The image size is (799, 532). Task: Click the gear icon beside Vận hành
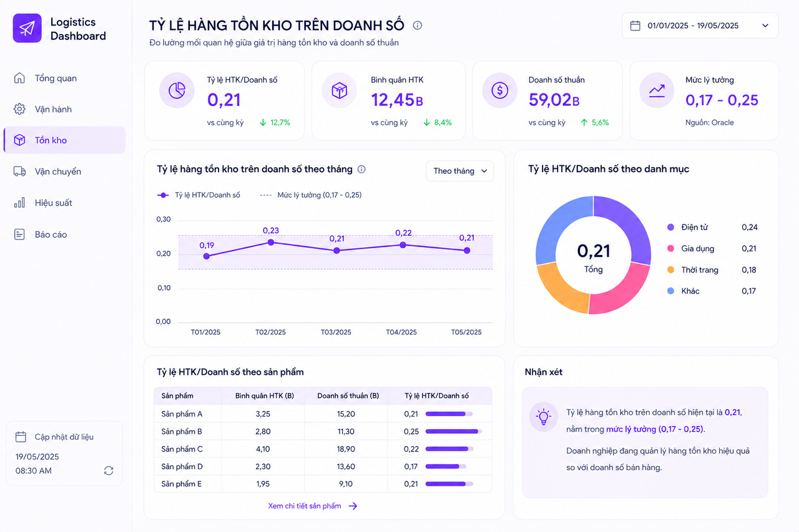tap(19, 109)
